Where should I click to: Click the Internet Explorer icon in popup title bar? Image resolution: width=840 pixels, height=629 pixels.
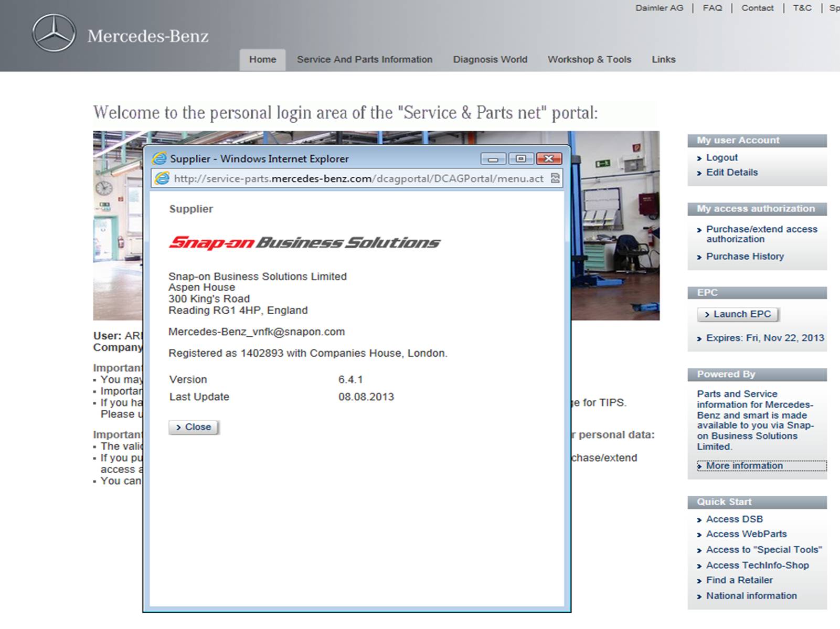coord(159,158)
